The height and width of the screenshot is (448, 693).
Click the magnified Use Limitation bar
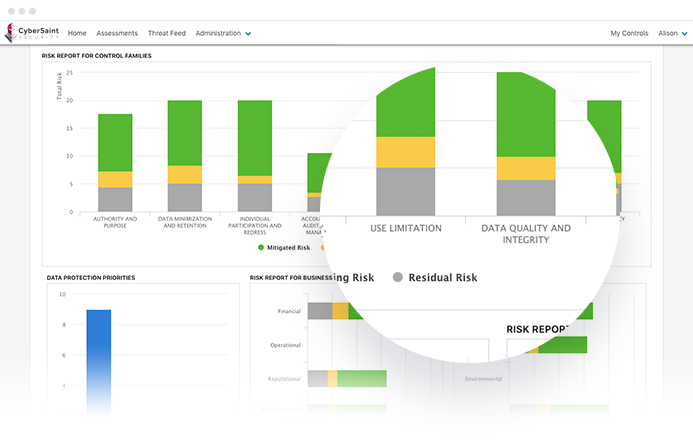(406, 141)
